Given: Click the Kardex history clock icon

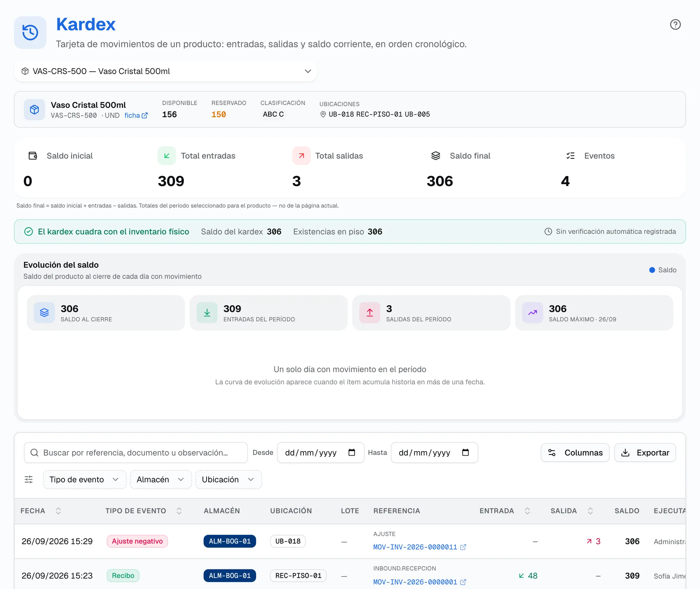Looking at the screenshot, I should click(x=30, y=33).
